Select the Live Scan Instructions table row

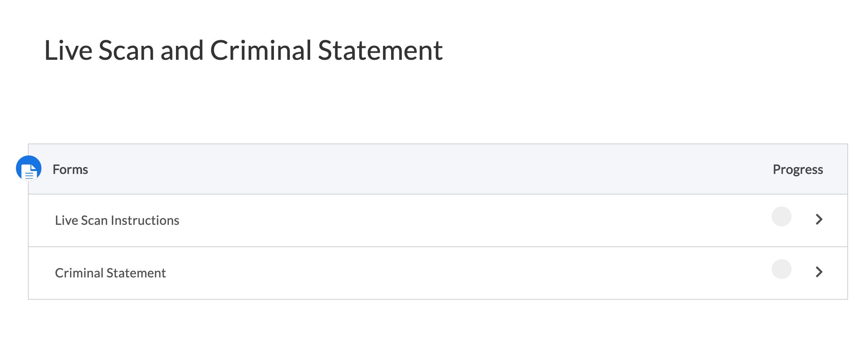tap(398, 220)
